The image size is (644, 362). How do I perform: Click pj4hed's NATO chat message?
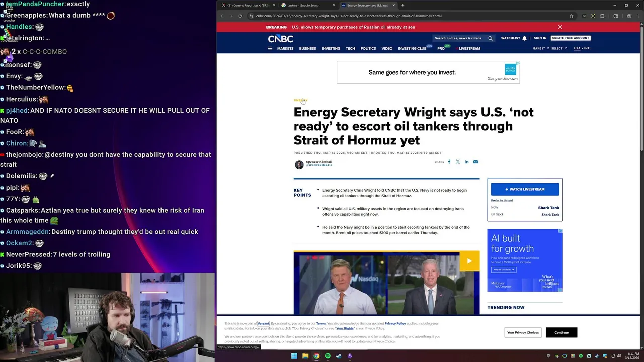click(105, 115)
